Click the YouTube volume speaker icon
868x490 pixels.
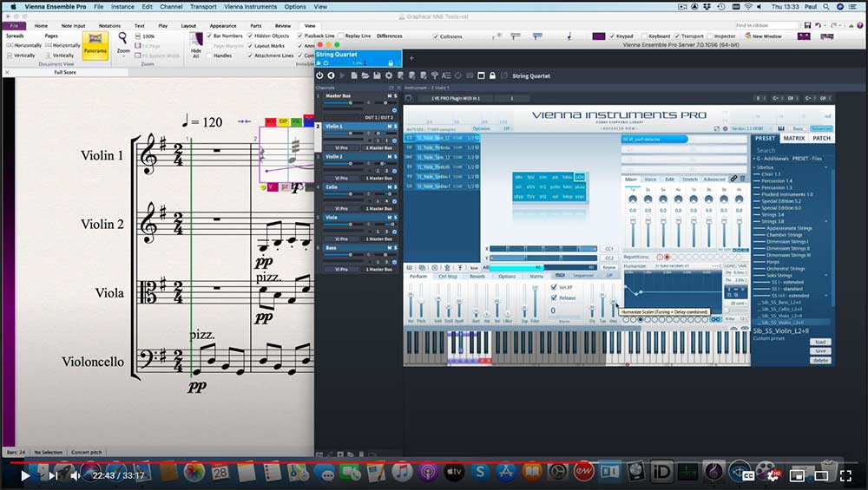click(76, 475)
